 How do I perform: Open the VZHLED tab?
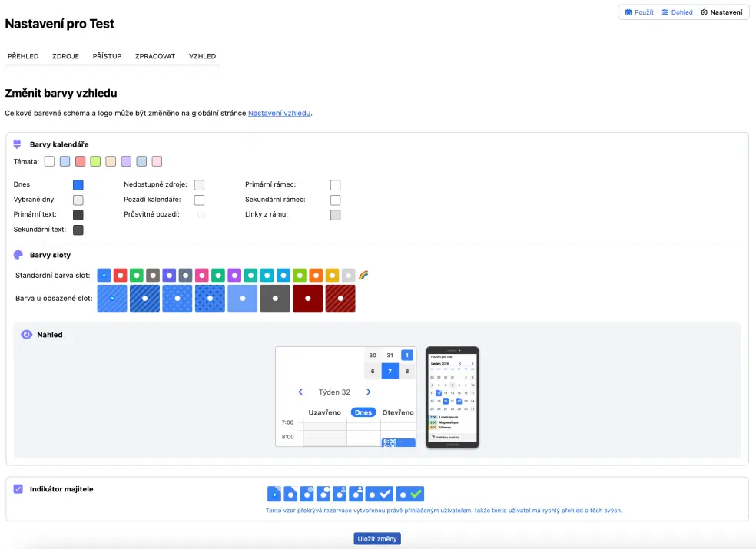pyautogui.click(x=202, y=56)
